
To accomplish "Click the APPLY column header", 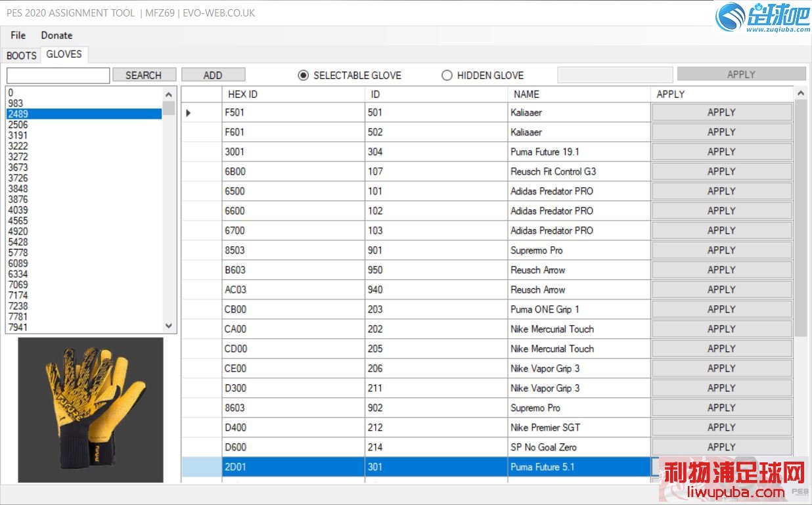I will click(722, 94).
